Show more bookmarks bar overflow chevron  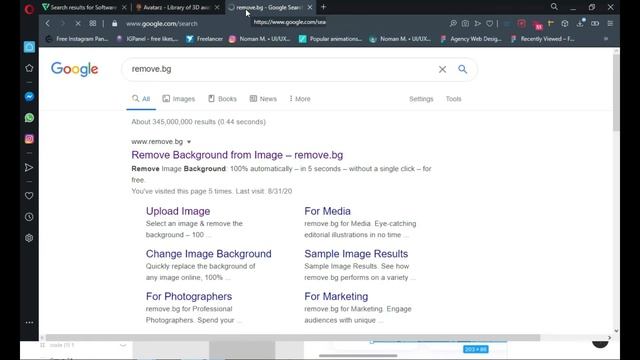(606, 39)
